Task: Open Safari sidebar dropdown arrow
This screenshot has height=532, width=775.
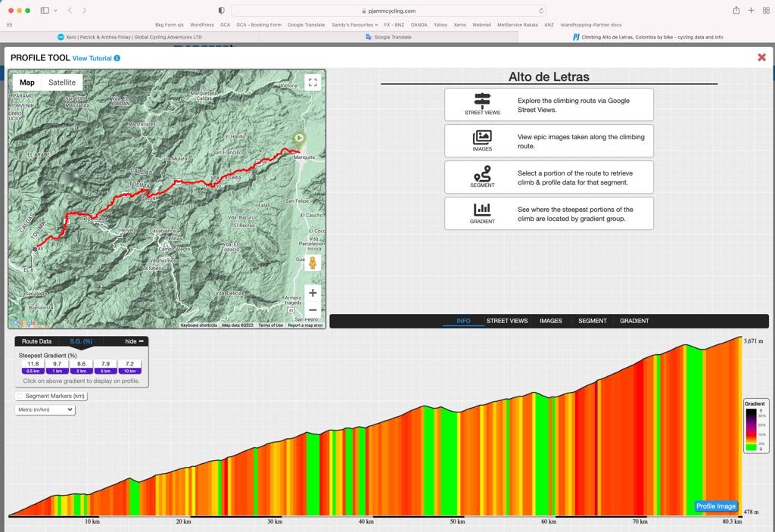Action: pyautogui.click(x=54, y=11)
